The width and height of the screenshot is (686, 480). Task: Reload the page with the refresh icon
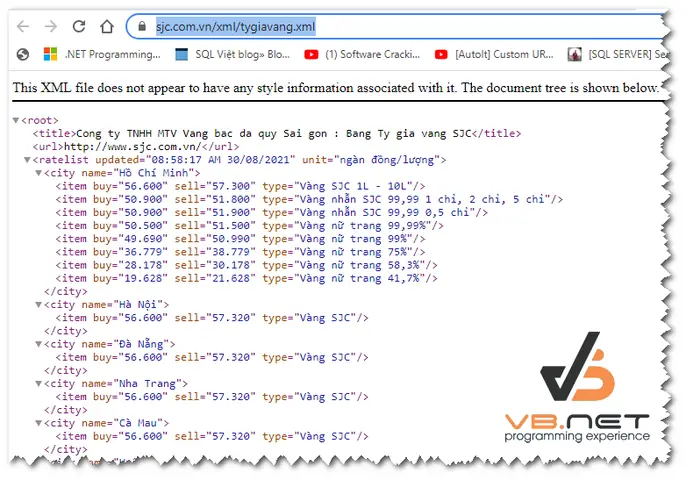point(79,27)
